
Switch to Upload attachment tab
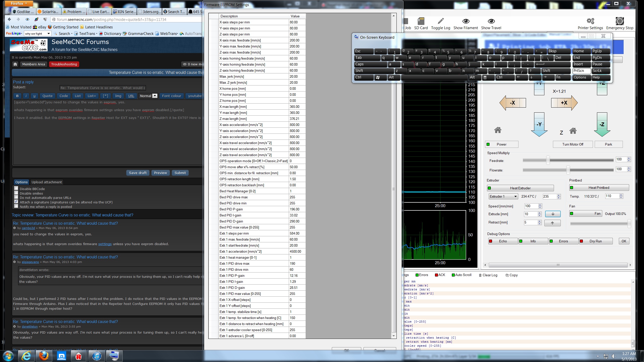pos(47,182)
